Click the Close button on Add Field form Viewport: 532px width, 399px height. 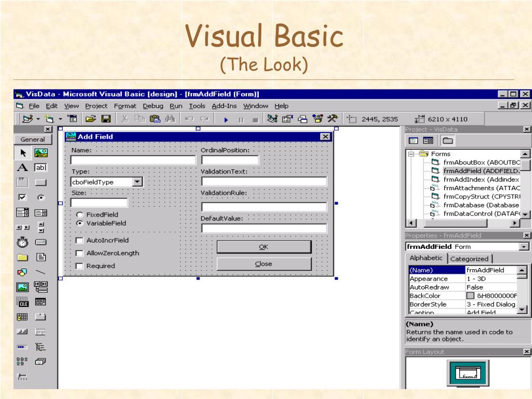(263, 263)
